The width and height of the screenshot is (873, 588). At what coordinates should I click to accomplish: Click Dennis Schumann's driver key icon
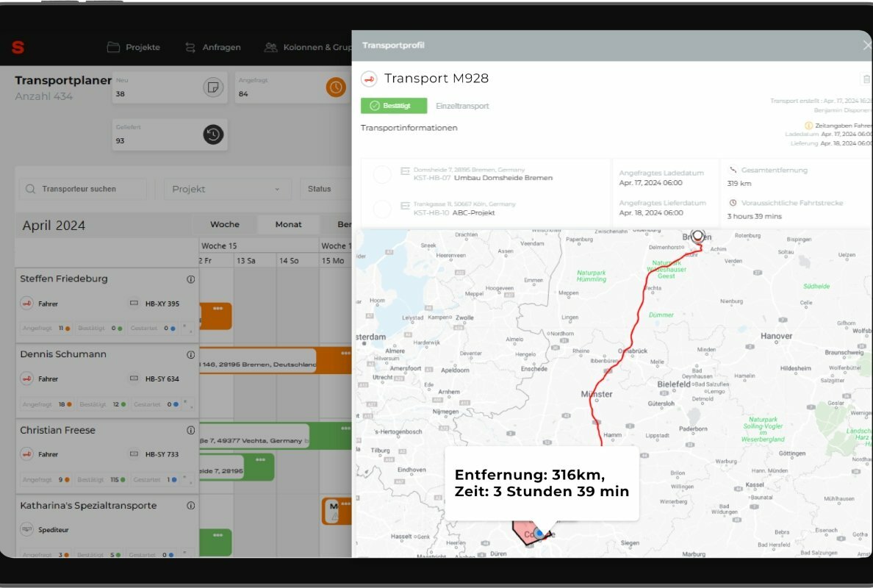point(26,379)
